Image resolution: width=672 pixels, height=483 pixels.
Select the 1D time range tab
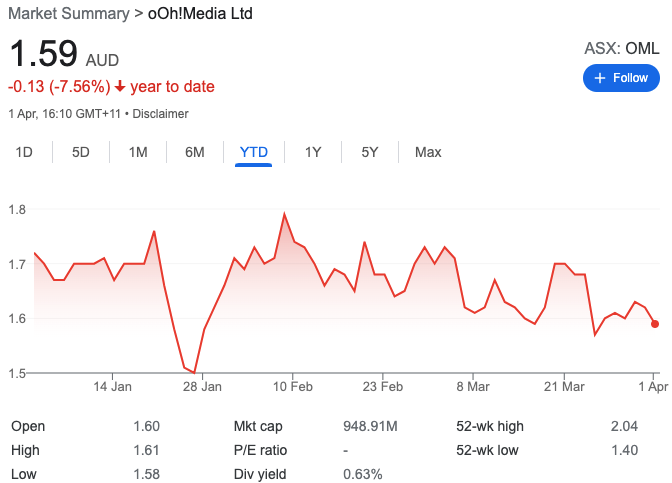tap(25, 152)
